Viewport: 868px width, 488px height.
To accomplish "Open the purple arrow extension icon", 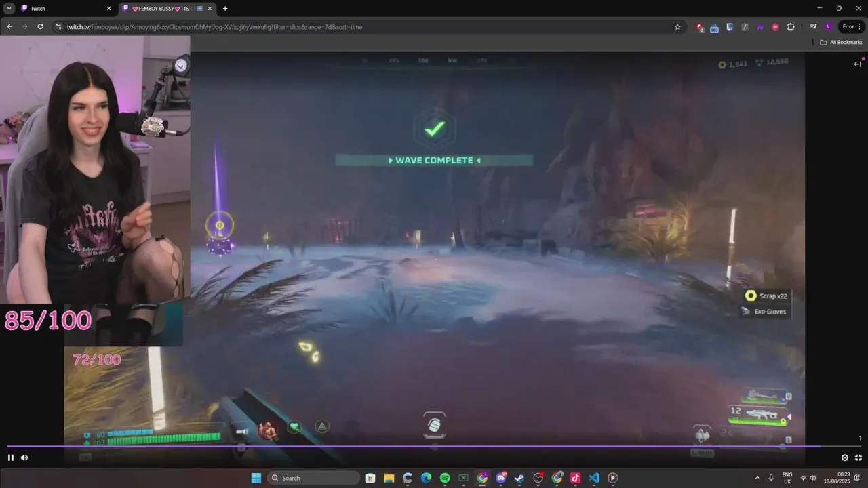I will tap(760, 26).
